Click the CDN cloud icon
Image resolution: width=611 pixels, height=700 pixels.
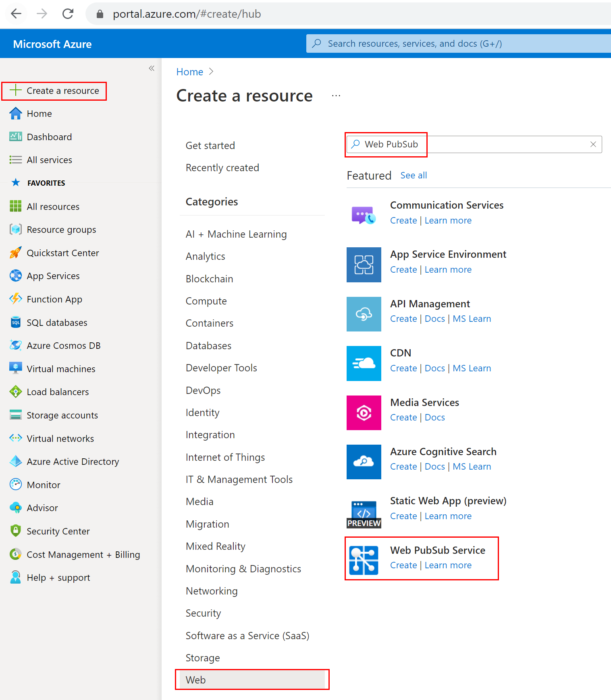click(x=364, y=363)
